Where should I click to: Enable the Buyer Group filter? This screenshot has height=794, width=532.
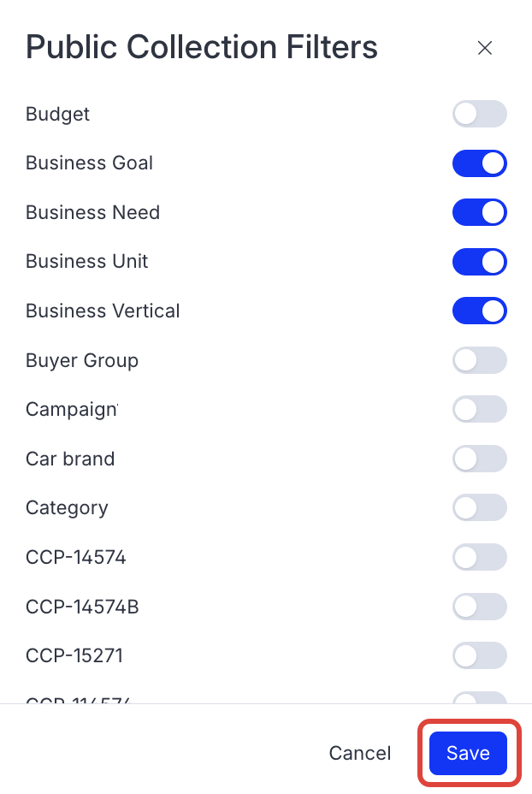point(479,360)
